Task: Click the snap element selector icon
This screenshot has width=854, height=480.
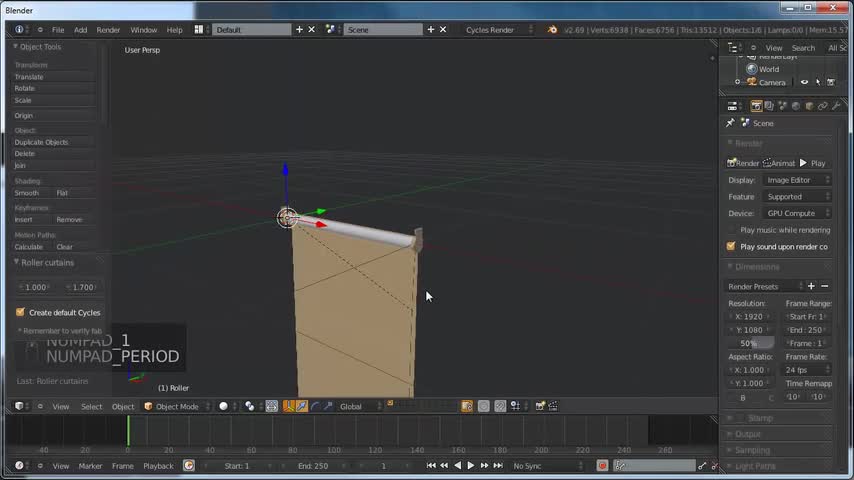Action: (x=515, y=406)
